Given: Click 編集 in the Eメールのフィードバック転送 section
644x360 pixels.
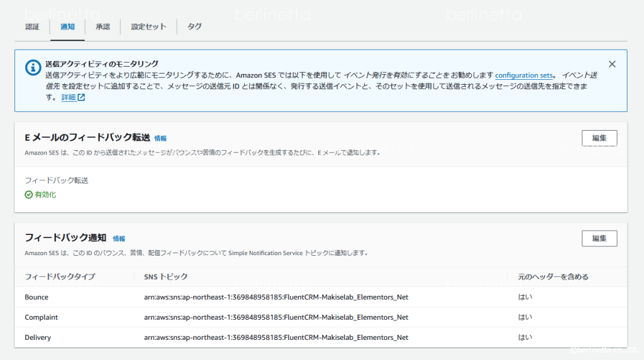Looking at the screenshot, I should pos(599,138).
